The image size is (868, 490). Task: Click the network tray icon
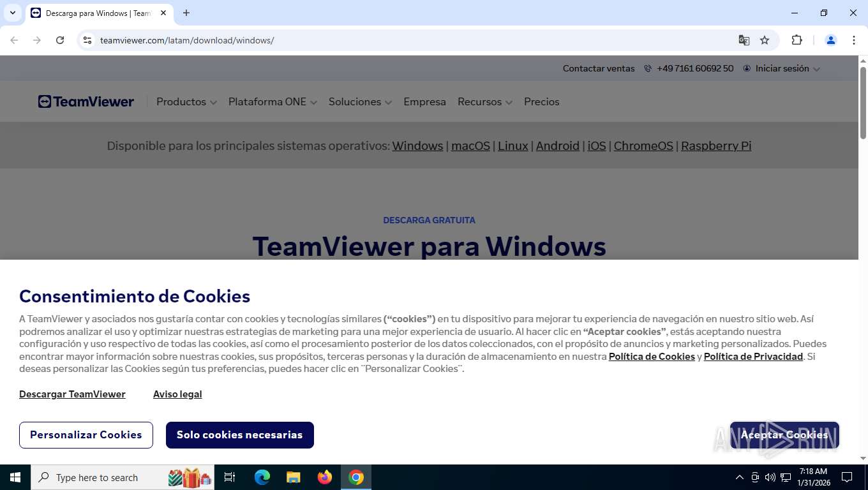pyautogui.click(x=786, y=477)
